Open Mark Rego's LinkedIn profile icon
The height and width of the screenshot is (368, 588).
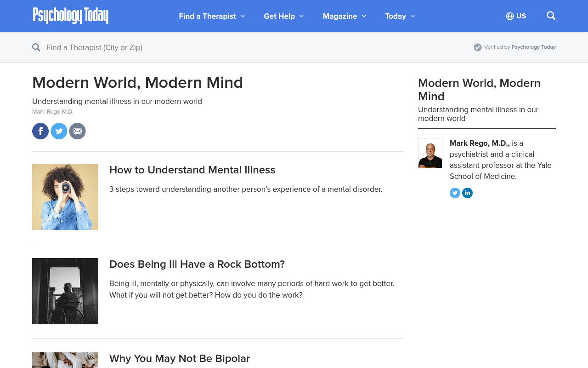(467, 193)
